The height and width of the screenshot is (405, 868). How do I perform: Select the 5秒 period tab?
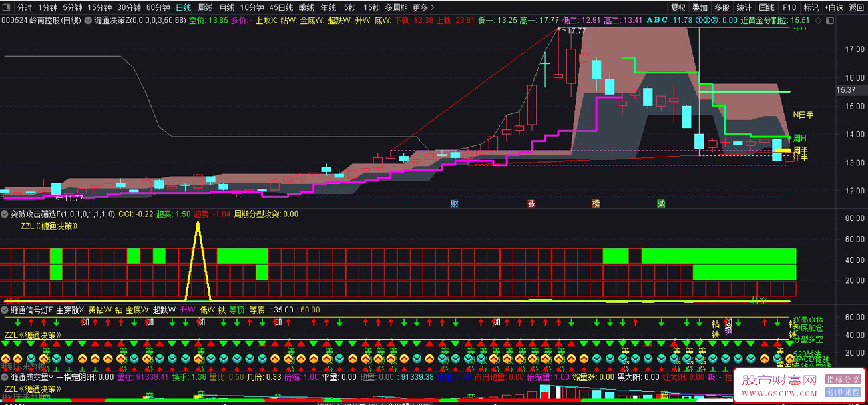point(349,8)
